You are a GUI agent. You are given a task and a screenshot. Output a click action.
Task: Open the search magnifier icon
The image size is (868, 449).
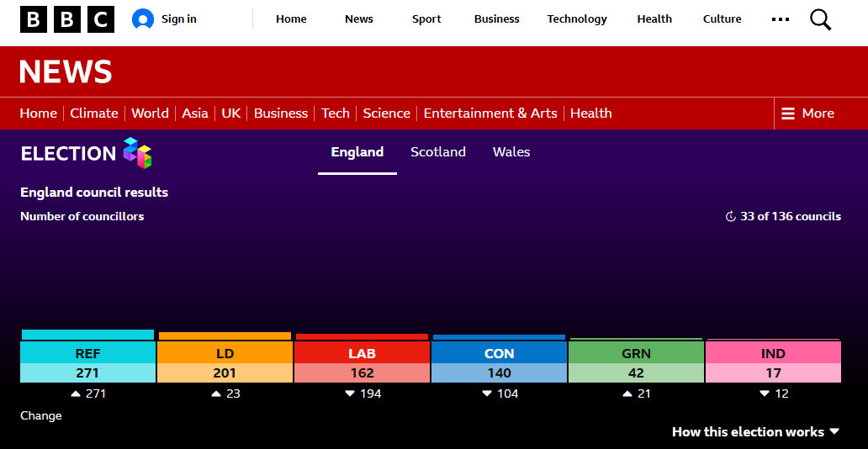[x=820, y=19]
